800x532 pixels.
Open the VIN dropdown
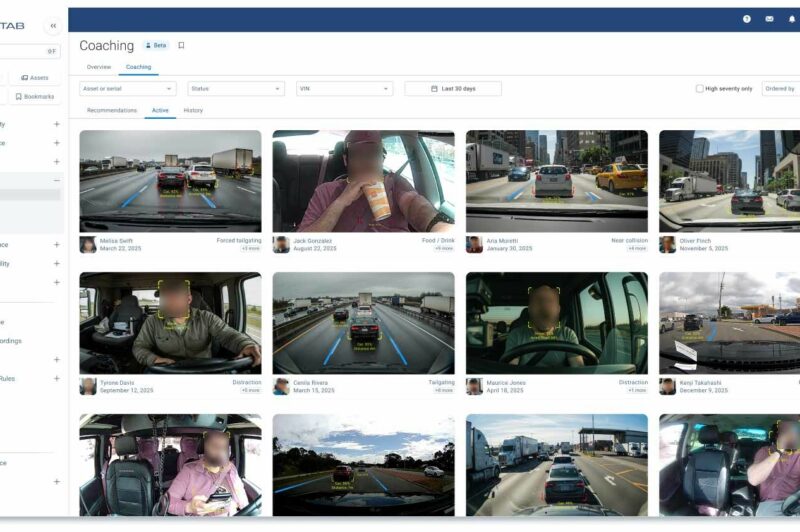[x=344, y=89]
